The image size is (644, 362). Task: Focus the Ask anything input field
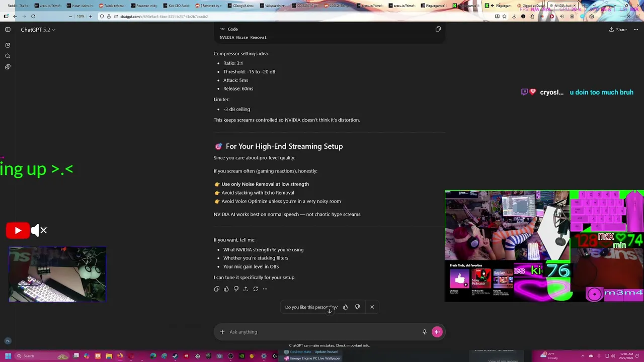click(322, 332)
